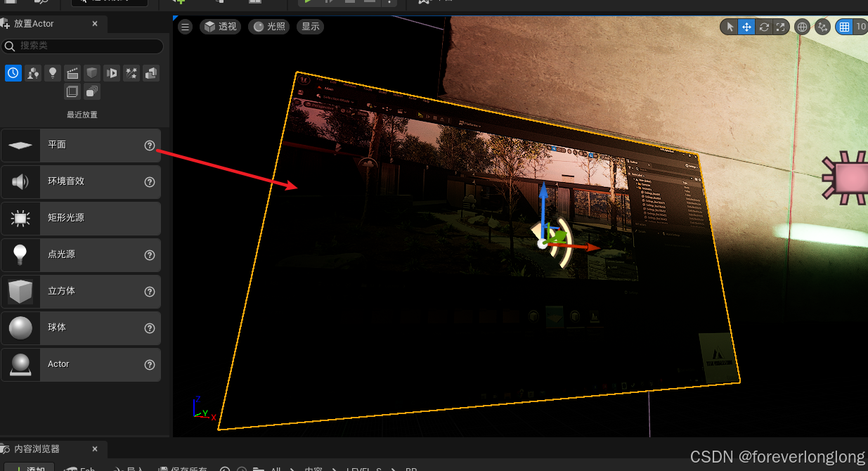
Task: Toggle surface snapping button
Action: pyautogui.click(x=823, y=27)
